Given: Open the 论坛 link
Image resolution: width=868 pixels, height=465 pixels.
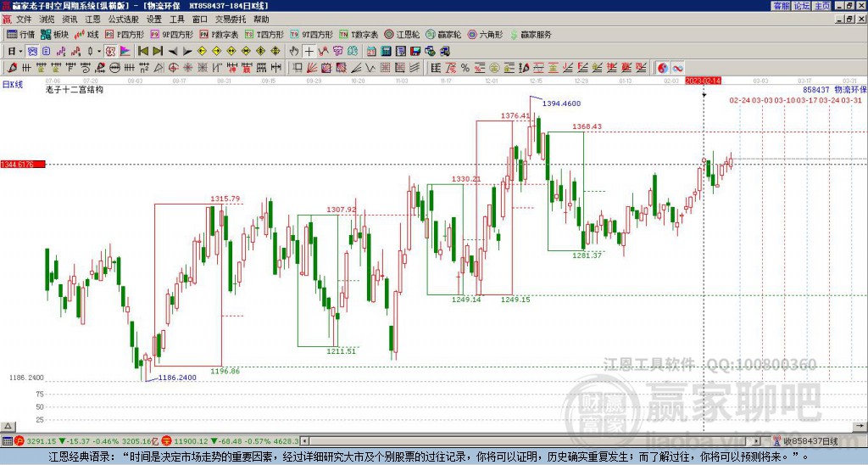Looking at the screenshot, I should click(x=802, y=6).
